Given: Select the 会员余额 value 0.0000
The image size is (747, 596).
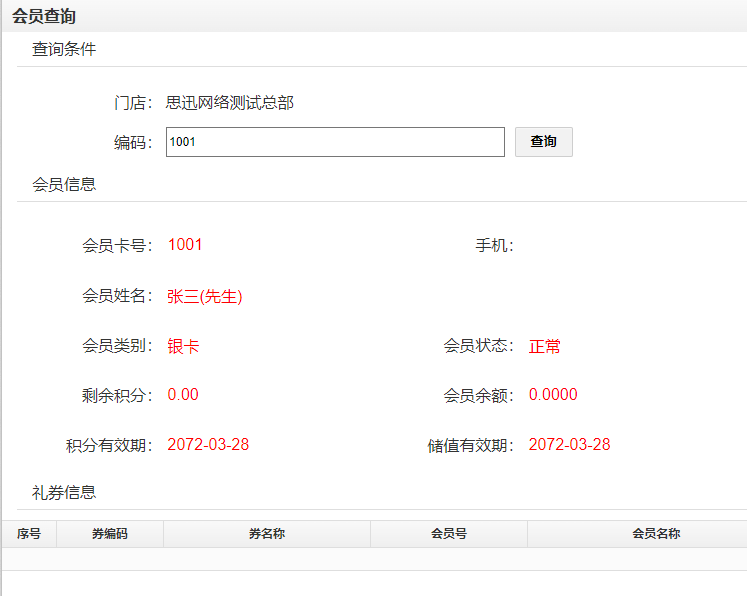Looking at the screenshot, I should (553, 394).
